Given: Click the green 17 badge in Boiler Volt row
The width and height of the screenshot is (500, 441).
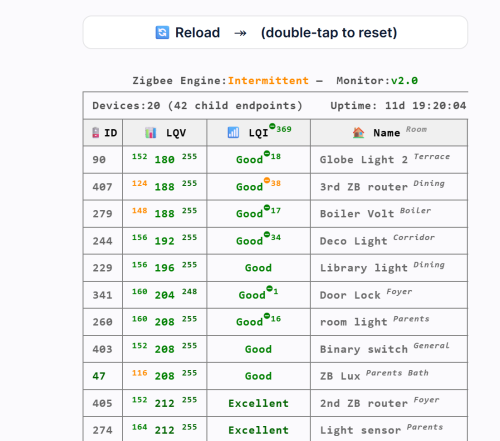Looking at the screenshot, I should coord(272,210).
